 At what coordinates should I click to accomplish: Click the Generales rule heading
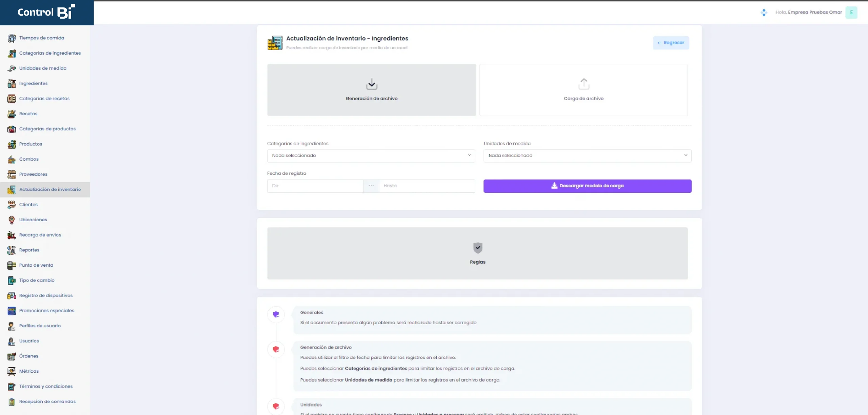click(312, 313)
